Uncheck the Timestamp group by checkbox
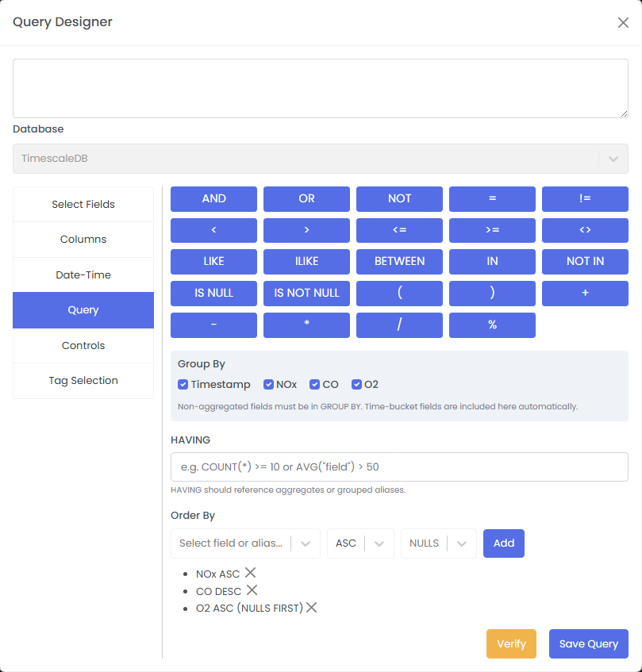This screenshot has height=672, width=642. pyautogui.click(x=184, y=384)
